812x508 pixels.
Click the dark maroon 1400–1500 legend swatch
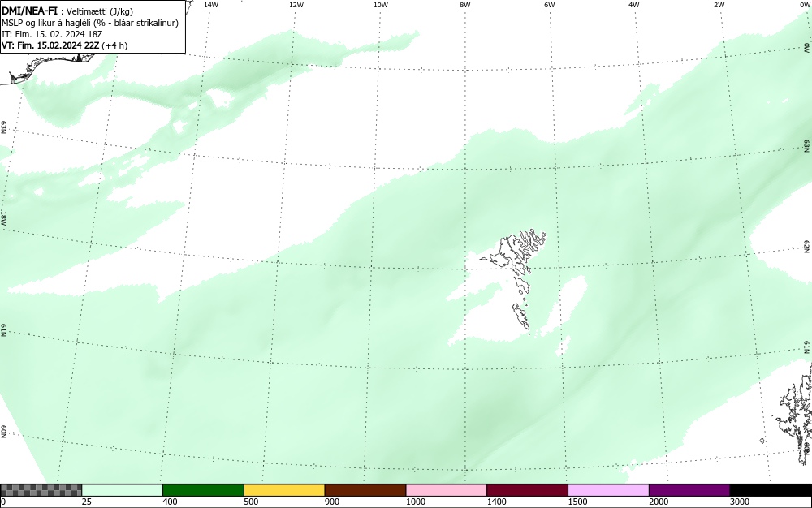[x=527, y=490]
